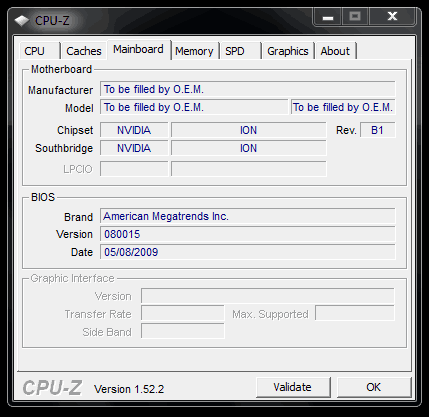Click the CPU-Z title bar icon

pyautogui.click(x=22, y=21)
